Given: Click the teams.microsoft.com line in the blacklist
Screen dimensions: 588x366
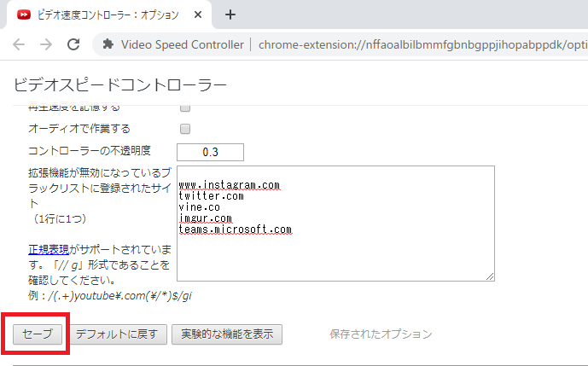Looking at the screenshot, I should coord(236,229).
